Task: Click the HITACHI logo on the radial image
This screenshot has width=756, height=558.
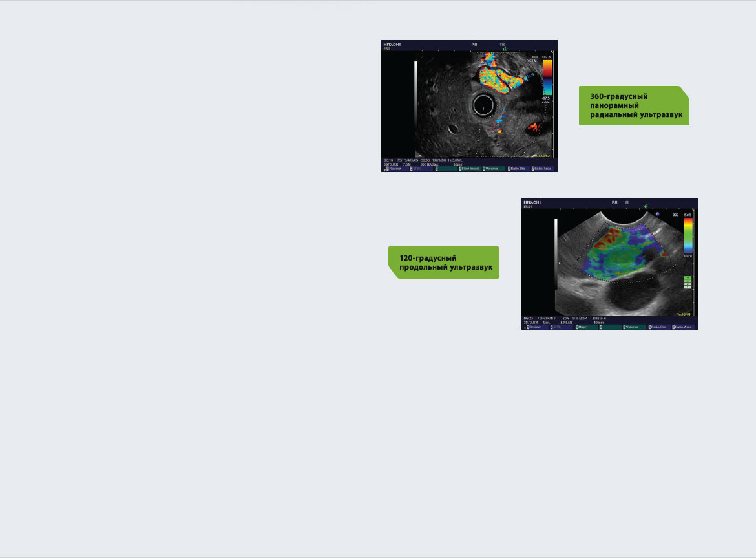Action: pyautogui.click(x=393, y=44)
